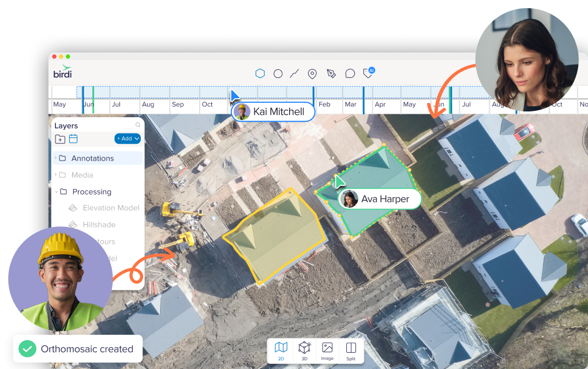Select the Elevation Model layer
This screenshot has width=588, height=369.
click(x=111, y=208)
